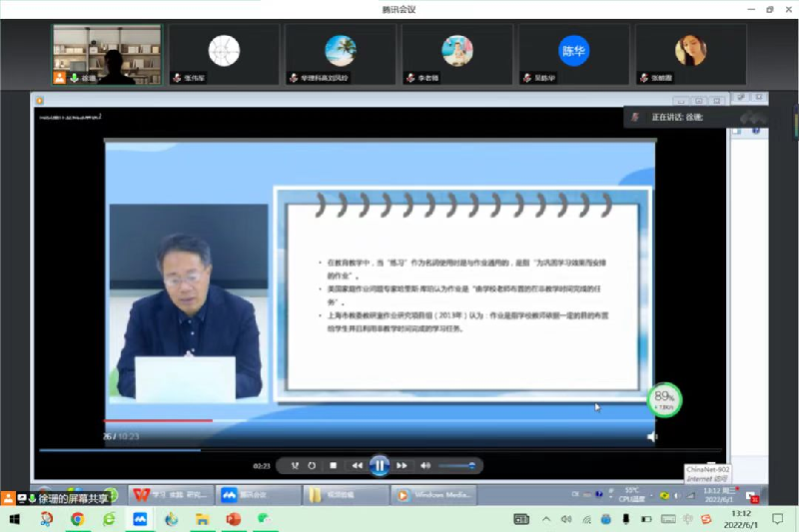
Task: Open the Windows Start menu
Action: pos(15,519)
